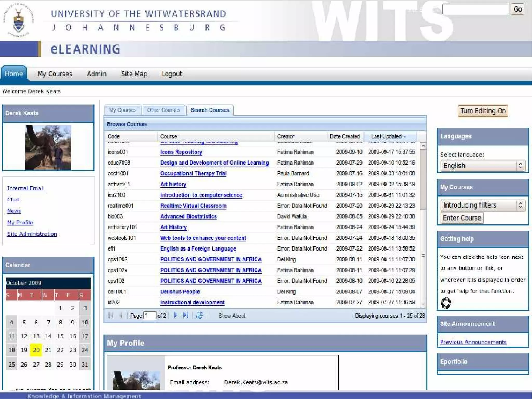The width and height of the screenshot is (532, 399).
Task: Open the Art history course for arhist101
Action: coord(173,184)
